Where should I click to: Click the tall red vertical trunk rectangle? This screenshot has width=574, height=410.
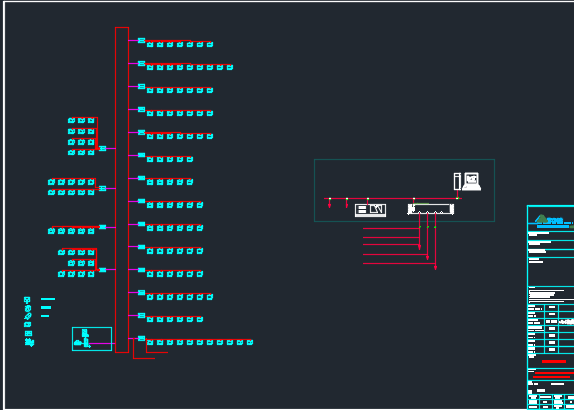coord(122,190)
